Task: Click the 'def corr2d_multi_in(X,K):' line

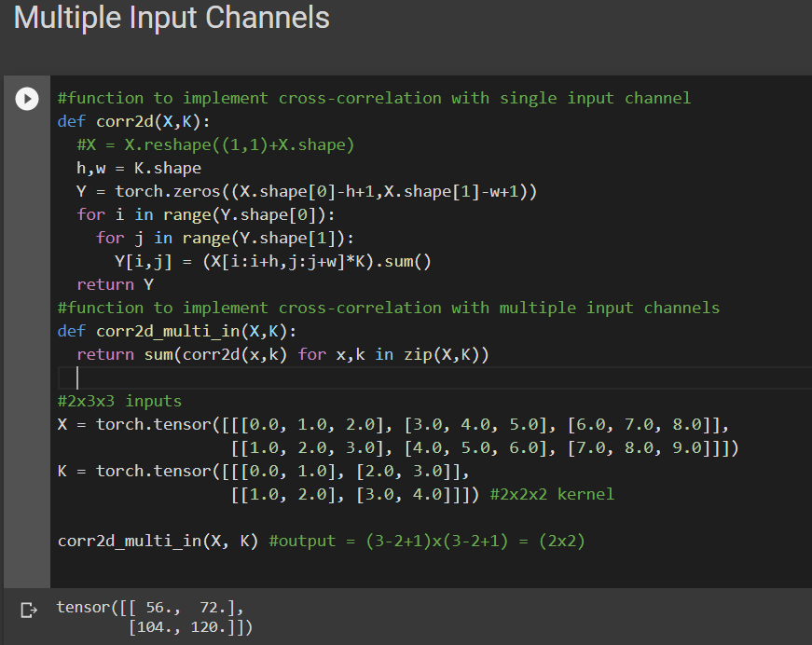Action: [177, 331]
